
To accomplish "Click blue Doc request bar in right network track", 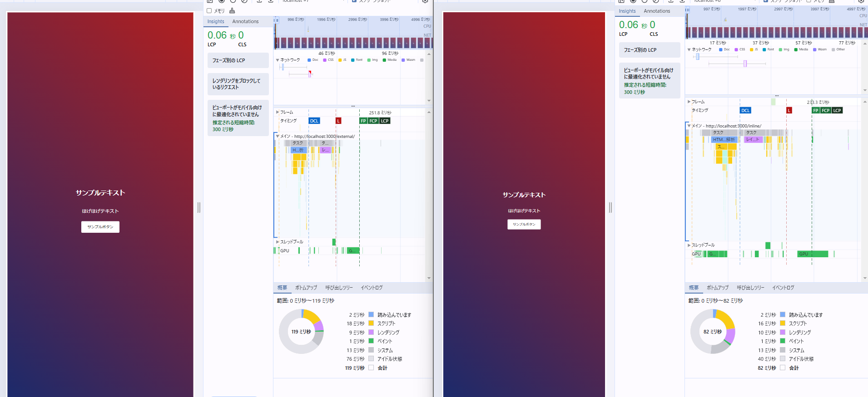I will pos(698,57).
